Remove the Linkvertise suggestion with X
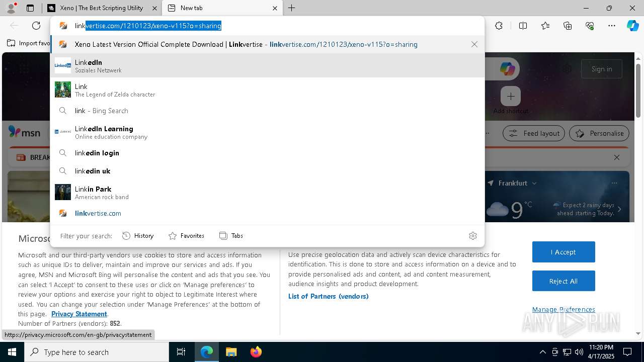644x362 pixels. (474, 44)
